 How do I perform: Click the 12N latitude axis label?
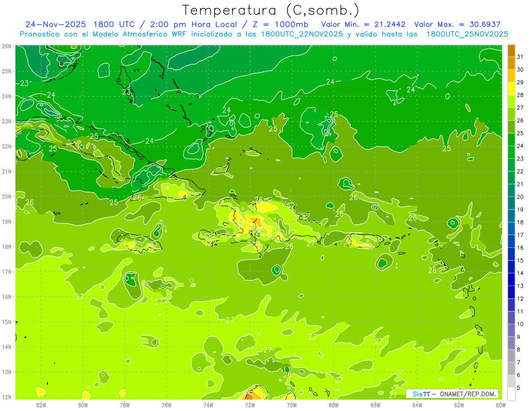click(x=7, y=397)
